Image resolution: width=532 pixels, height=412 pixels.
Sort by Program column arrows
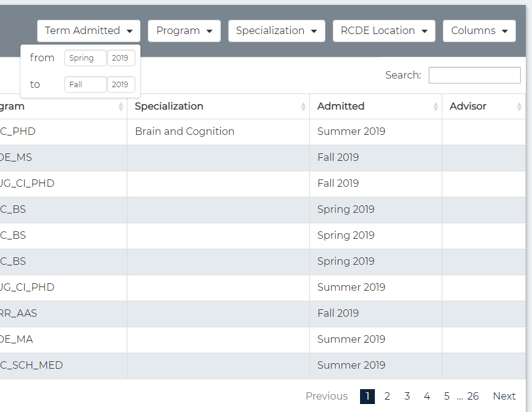121,106
